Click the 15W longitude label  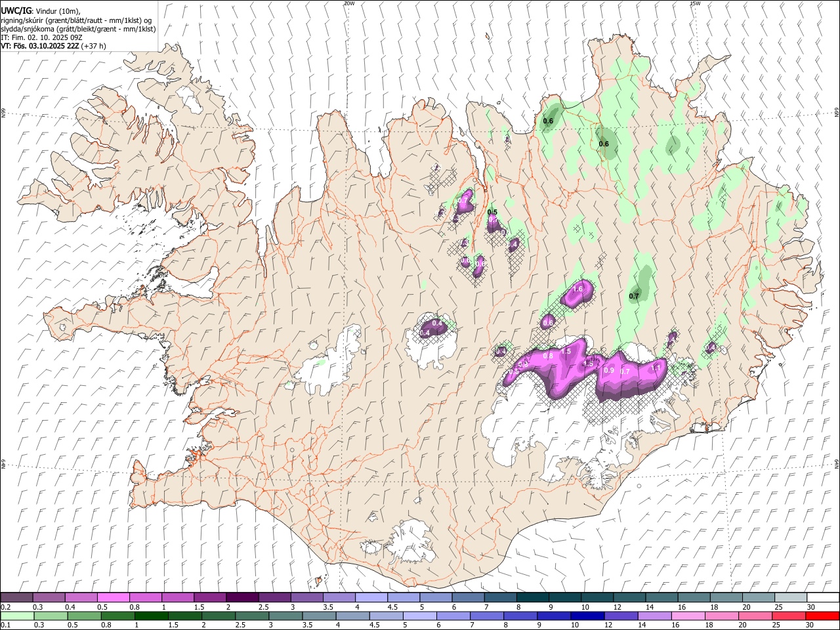point(695,3)
